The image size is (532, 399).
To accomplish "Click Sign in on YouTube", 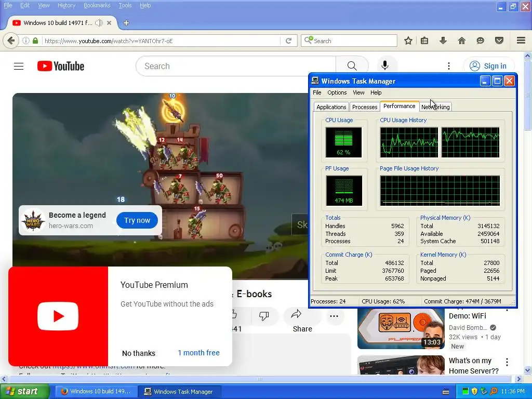I will (x=489, y=66).
